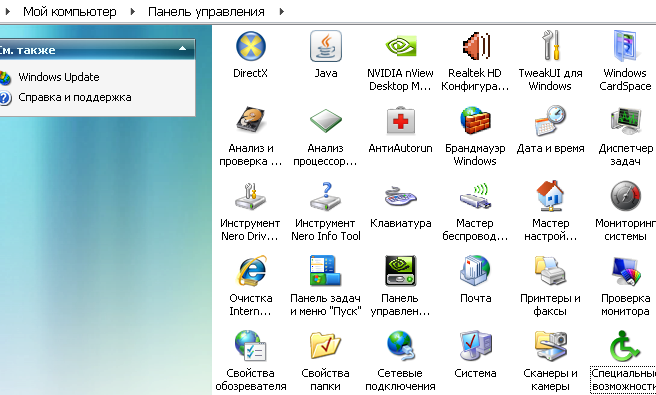Open the Java control panel icon
656x395 pixels.
[x=325, y=46]
